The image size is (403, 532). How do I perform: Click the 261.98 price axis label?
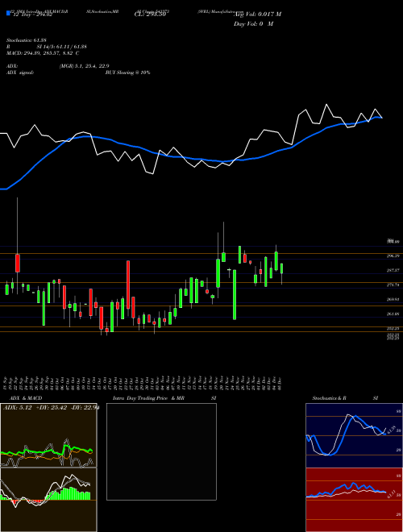coord(393,314)
